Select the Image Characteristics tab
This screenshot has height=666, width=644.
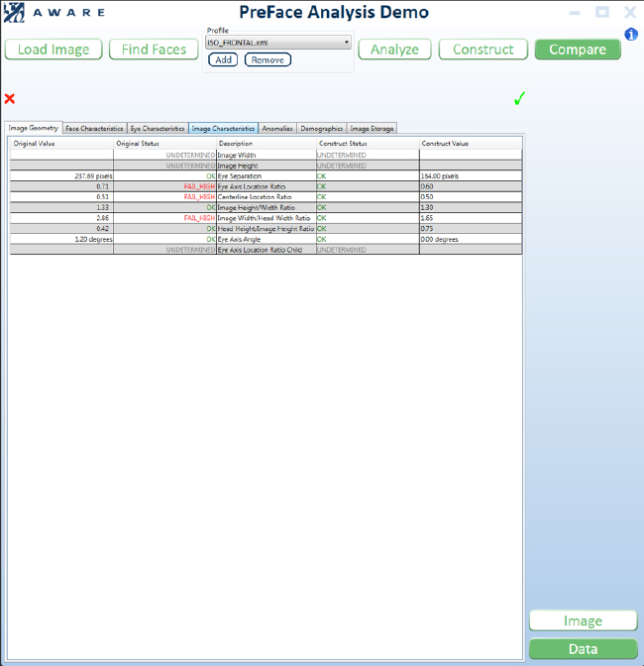click(223, 128)
